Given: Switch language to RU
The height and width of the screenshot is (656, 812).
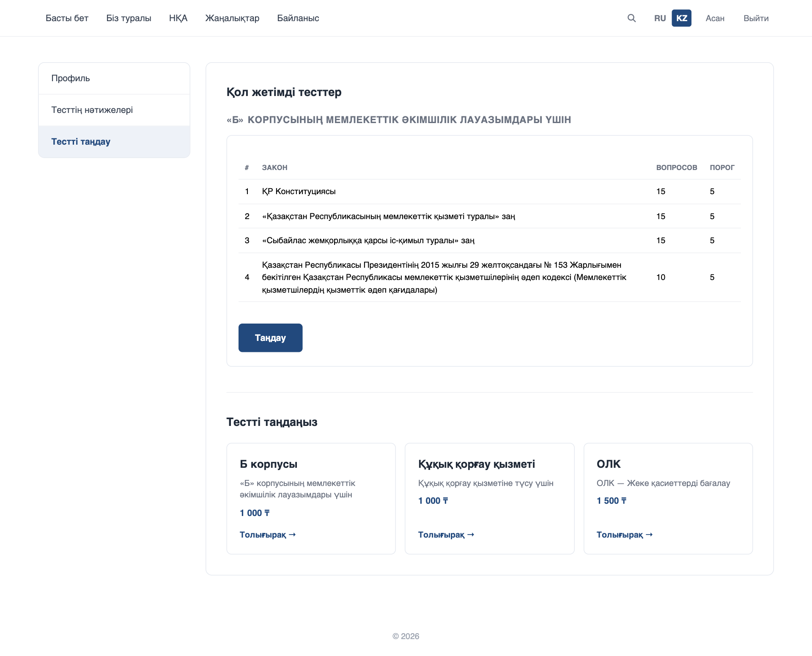Looking at the screenshot, I should point(660,18).
